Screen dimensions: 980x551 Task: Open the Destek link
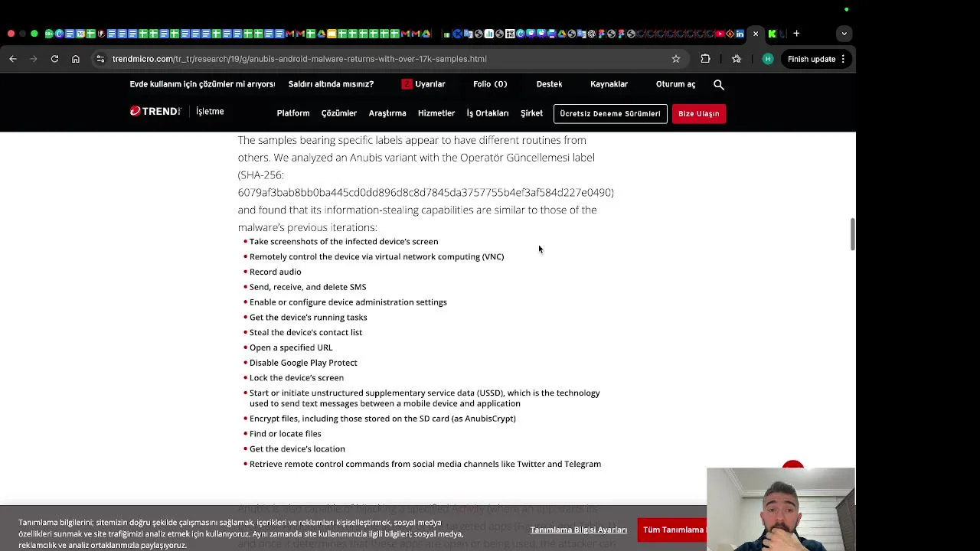pos(549,84)
